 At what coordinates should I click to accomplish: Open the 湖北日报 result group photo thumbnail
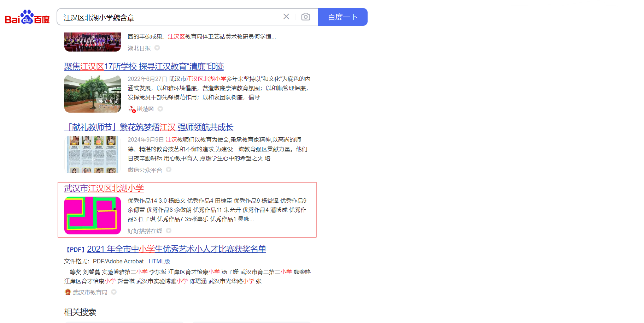(x=93, y=42)
